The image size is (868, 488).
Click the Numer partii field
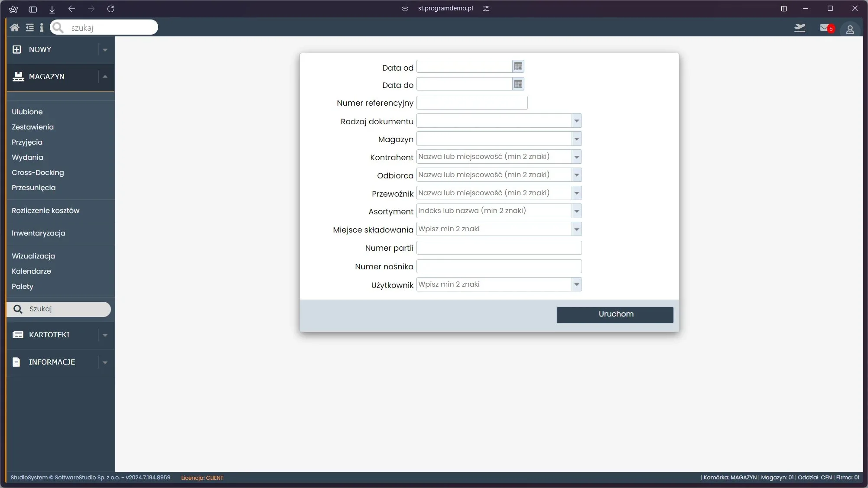(x=499, y=248)
